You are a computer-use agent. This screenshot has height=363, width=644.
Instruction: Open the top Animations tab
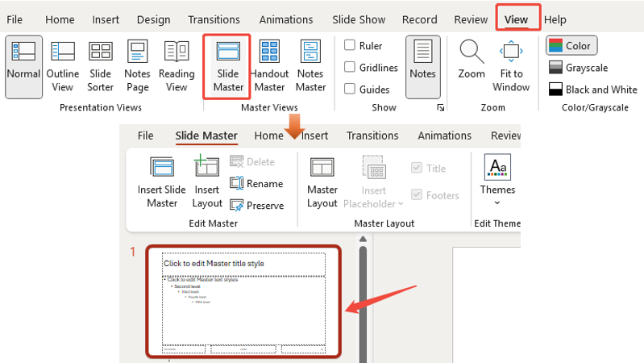286,19
